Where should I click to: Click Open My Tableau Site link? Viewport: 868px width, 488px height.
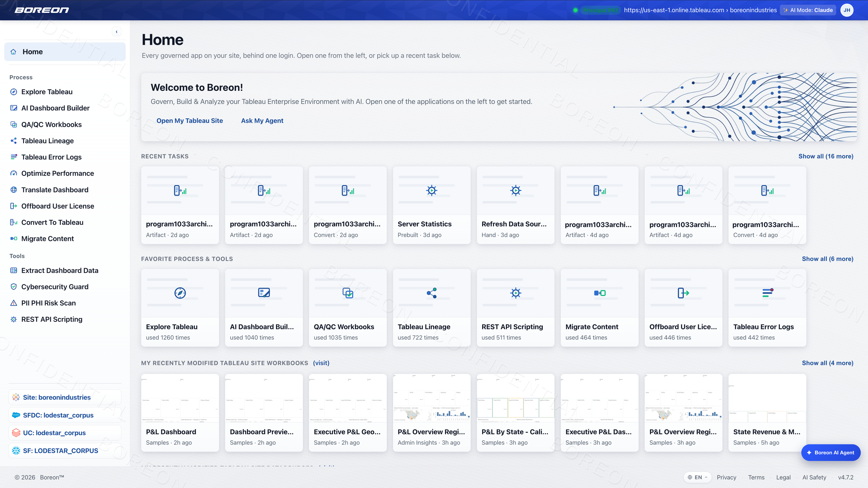click(190, 121)
